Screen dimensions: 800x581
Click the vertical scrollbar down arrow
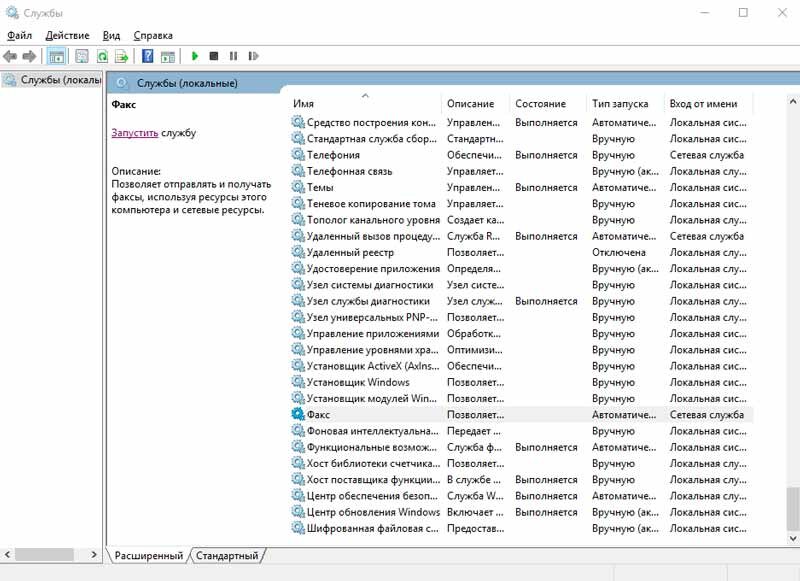point(792,538)
